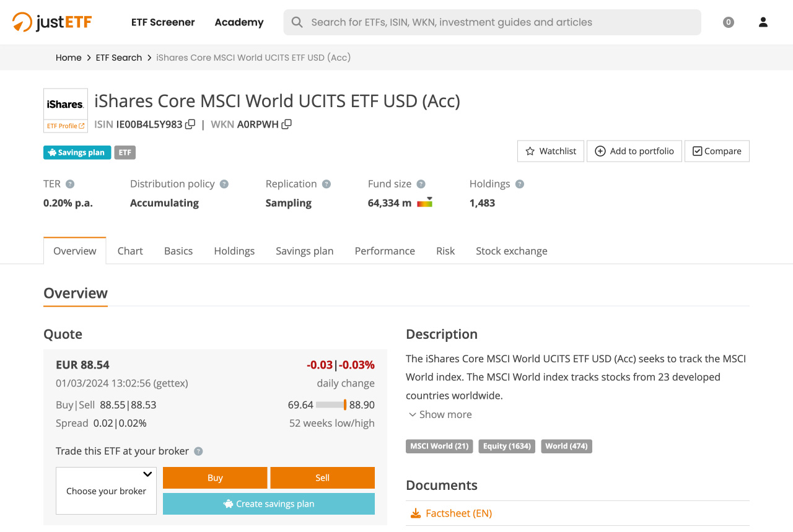This screenshot has height=532, width=793.
Task: Tick the Compare checkbox button
Action: tap(717, 151)
